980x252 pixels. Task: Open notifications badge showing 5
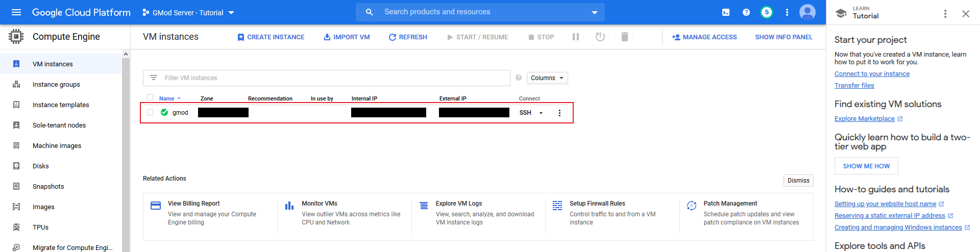point(767,12)
